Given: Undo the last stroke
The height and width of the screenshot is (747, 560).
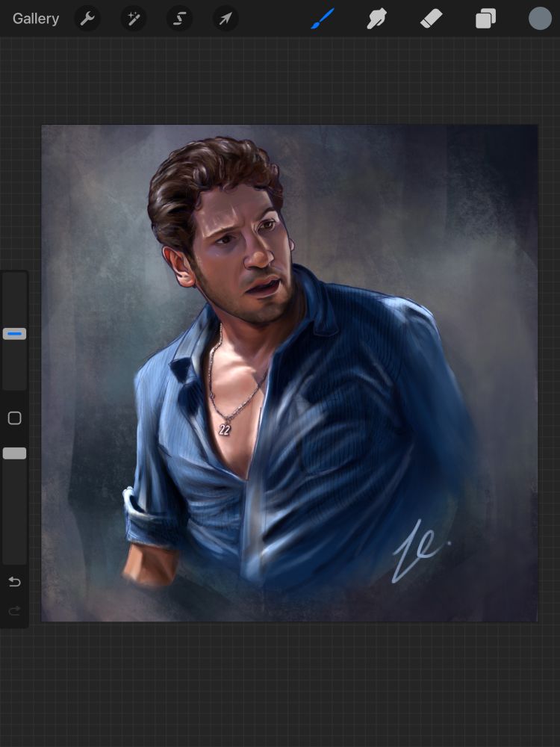Looking at the screenshot, I should (14, 582).
